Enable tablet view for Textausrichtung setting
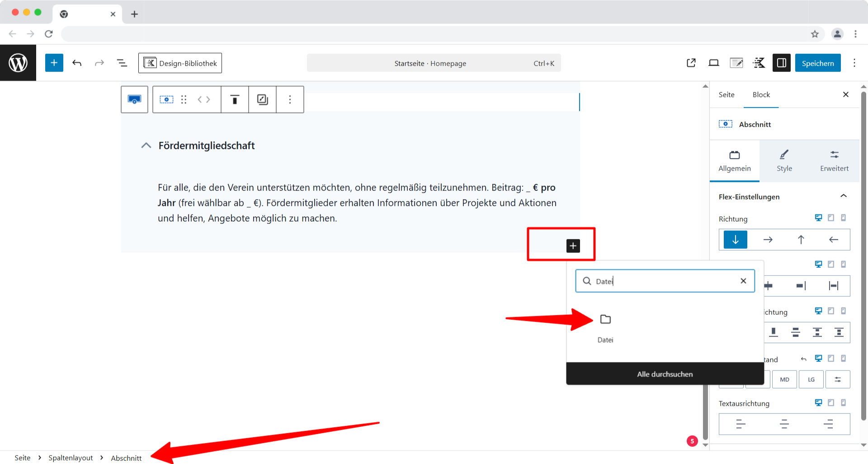The image size is (868, 464). coord(831,402)
